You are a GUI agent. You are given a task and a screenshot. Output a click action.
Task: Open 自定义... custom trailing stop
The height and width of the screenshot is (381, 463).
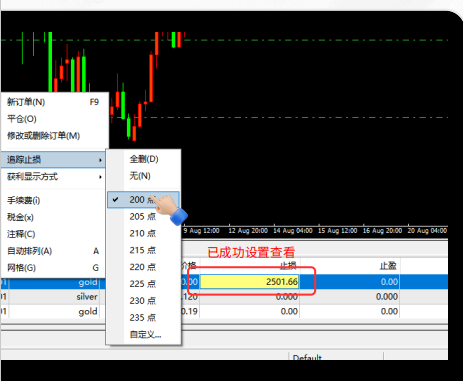point(144,334)
